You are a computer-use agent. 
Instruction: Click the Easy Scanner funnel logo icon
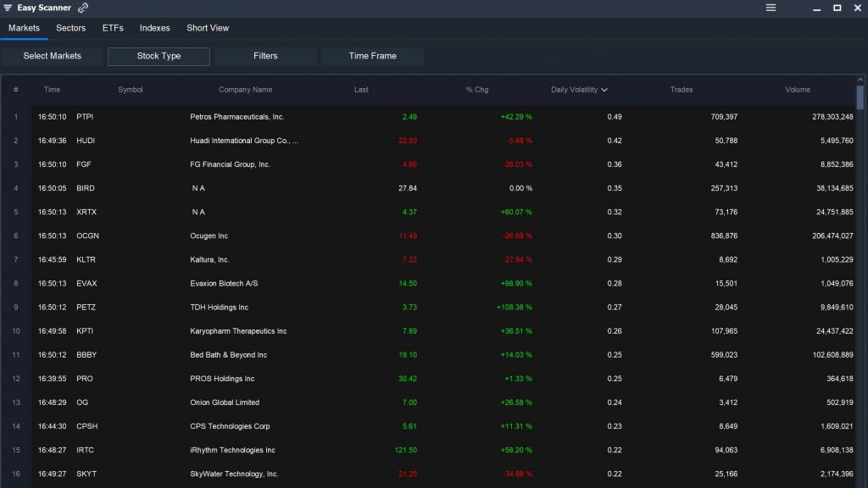tap(8, 8)
